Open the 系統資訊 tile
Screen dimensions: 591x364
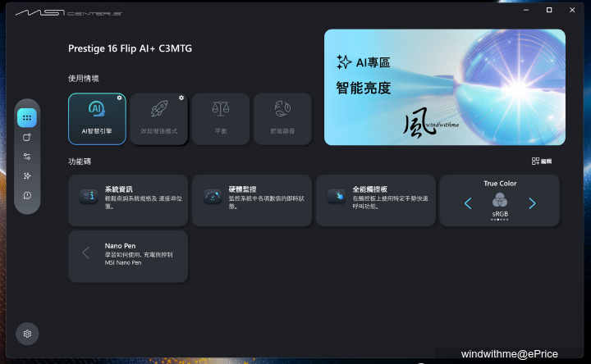(128, 200)
